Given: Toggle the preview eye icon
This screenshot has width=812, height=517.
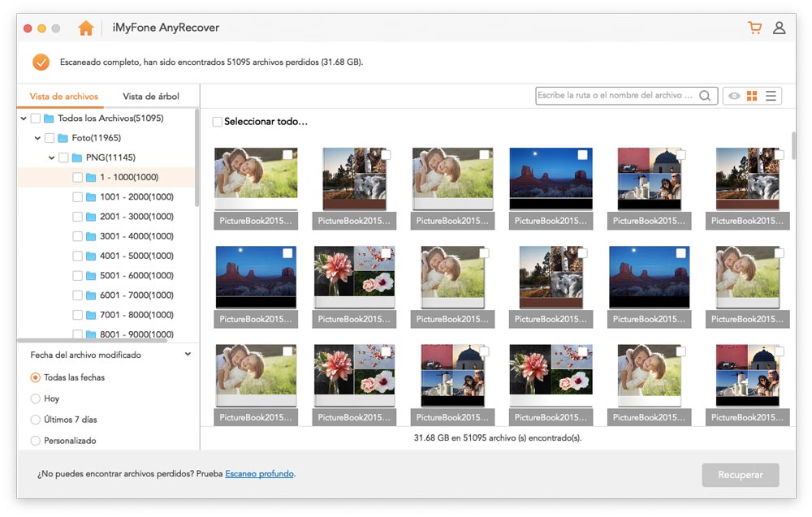Looking at the screenshot, I should click(734, 96).
